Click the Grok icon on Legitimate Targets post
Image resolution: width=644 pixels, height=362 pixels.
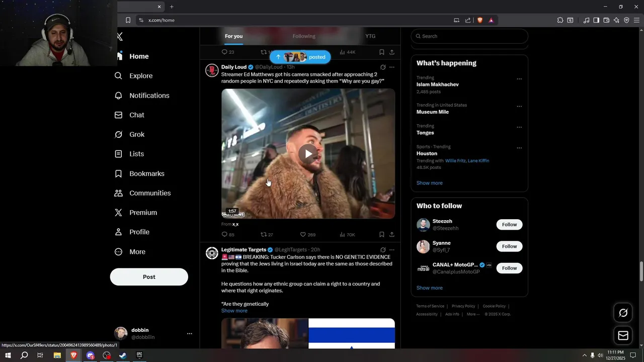click(x=383, y=250)
